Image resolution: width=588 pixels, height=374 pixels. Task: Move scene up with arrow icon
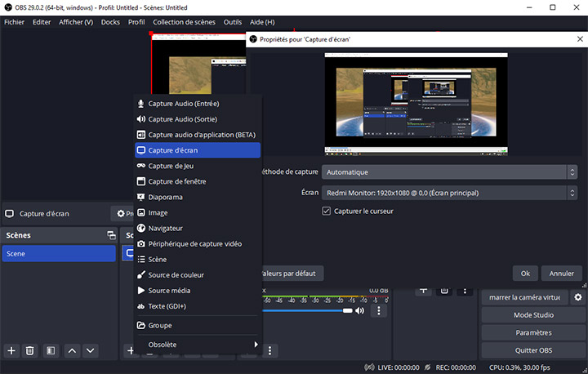pyautogui.click(x=72, y=350)
